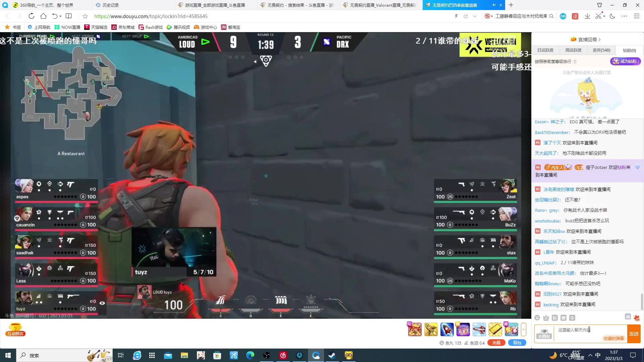Mute the active tab's speaker icon
This screenshot has width=644, height=362.
tap(494, 5)
